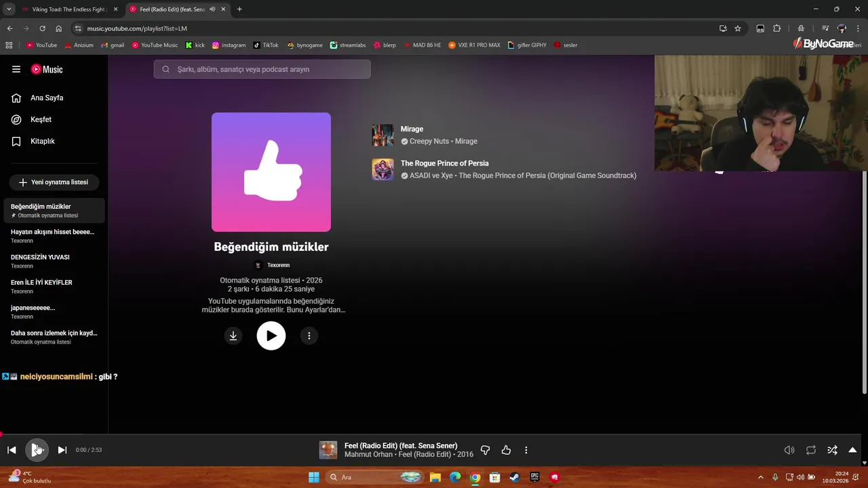
Task: Open japaneseeeee playlist
Action: point(54,312)
